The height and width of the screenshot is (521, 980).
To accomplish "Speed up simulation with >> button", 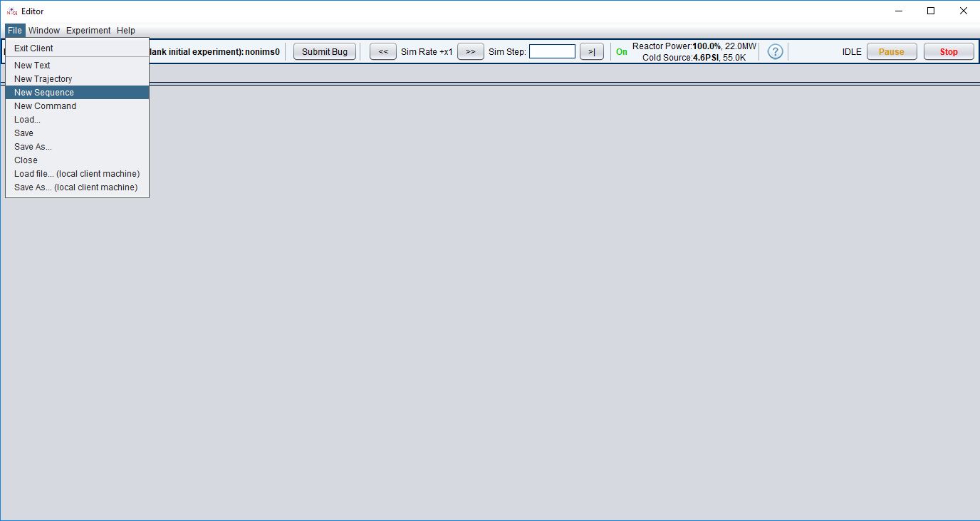I will coord(471,51).
